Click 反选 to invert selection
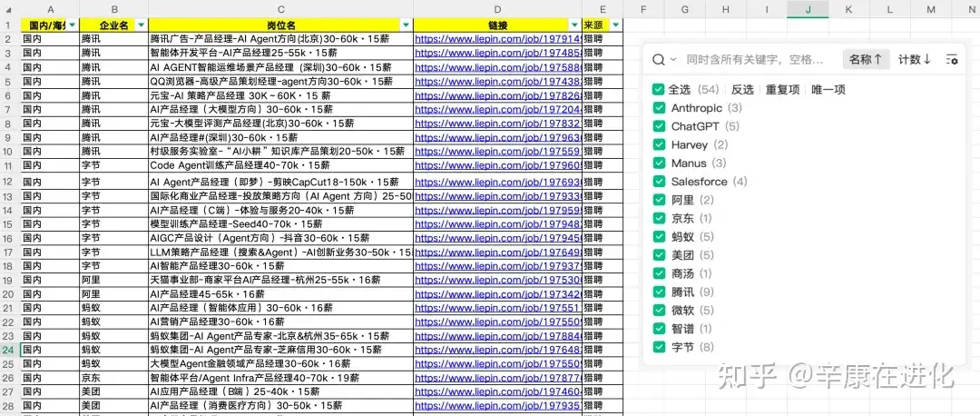Image resolution: width=980 pixels, height=416 pixels. point(742,89)
